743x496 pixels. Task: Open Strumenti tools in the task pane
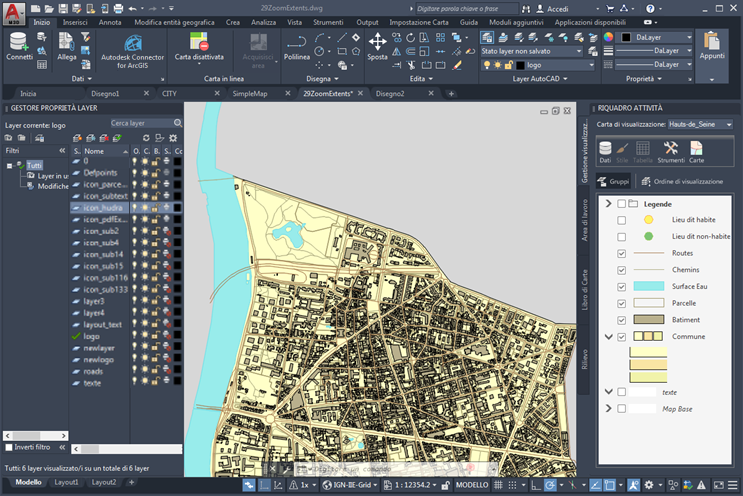(x=671, y=151)
